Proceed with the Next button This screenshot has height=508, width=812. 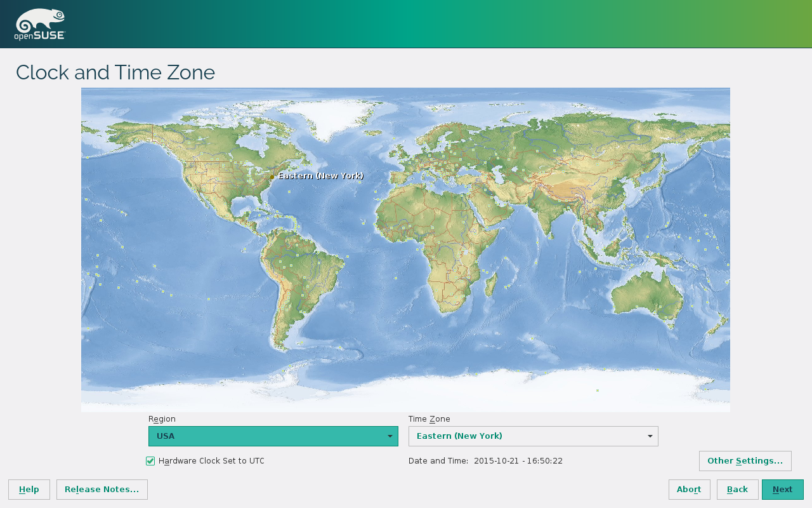782,490
